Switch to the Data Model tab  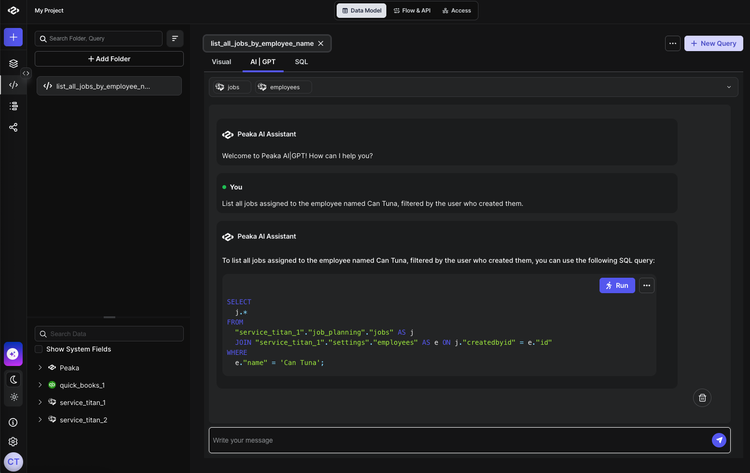pyautogui.click(x=362, y=11)
